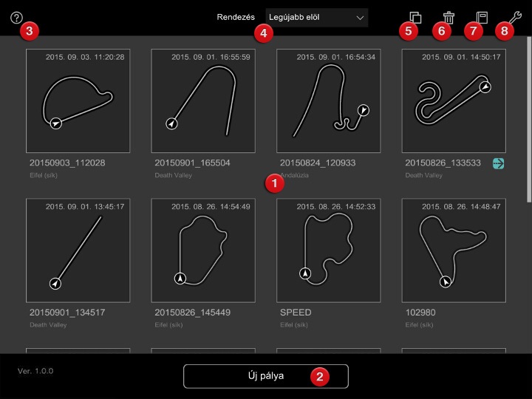Click the Rendezés sort label
532x399 pixels.
(x=236, y=17)
